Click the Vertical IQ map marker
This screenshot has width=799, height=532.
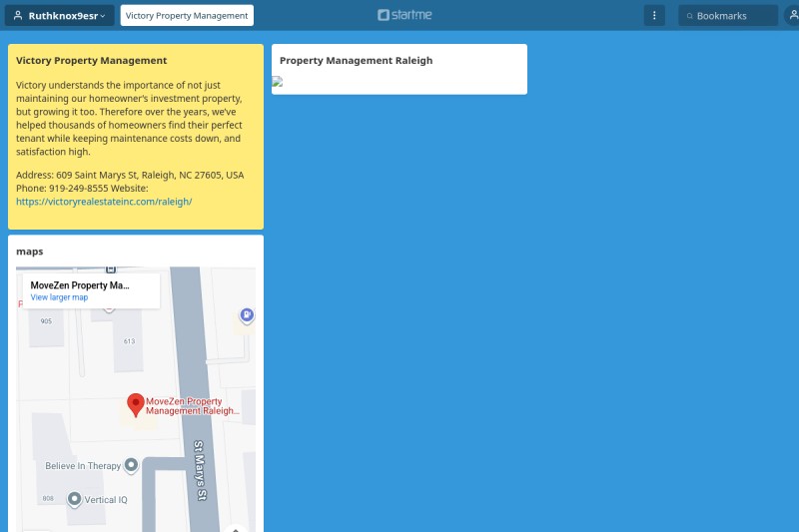click(74, 499)
